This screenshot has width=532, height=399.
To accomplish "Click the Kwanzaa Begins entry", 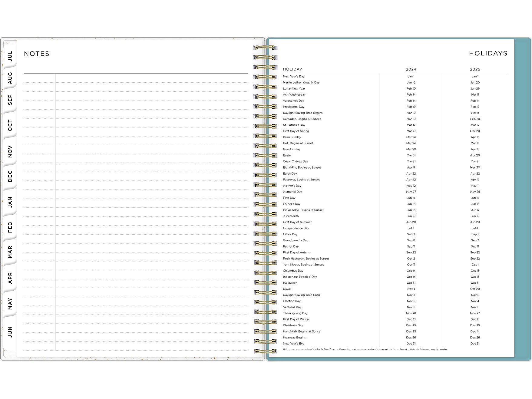I will click(x=294, y=337).
